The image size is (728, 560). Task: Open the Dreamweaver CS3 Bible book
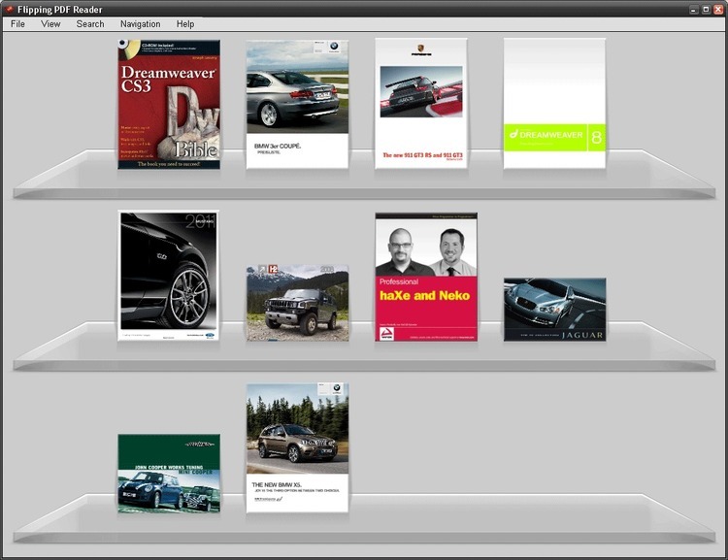(169, 105)
